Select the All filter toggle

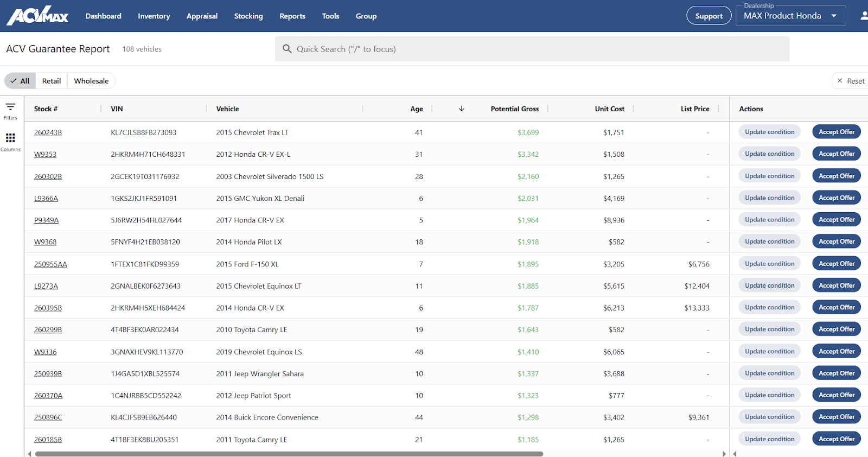coord(20,81)
